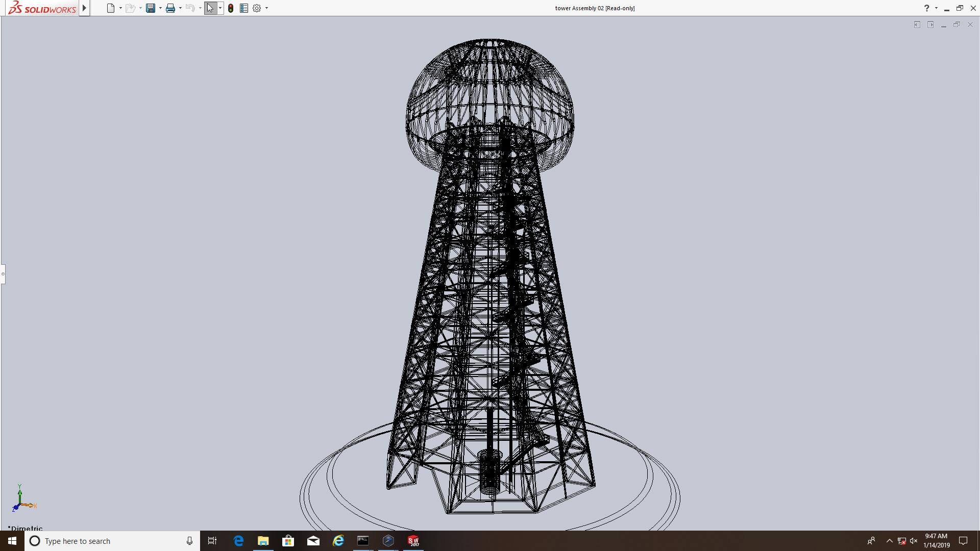
Task: Open File Properties list icon
Action: pos(244,8)
